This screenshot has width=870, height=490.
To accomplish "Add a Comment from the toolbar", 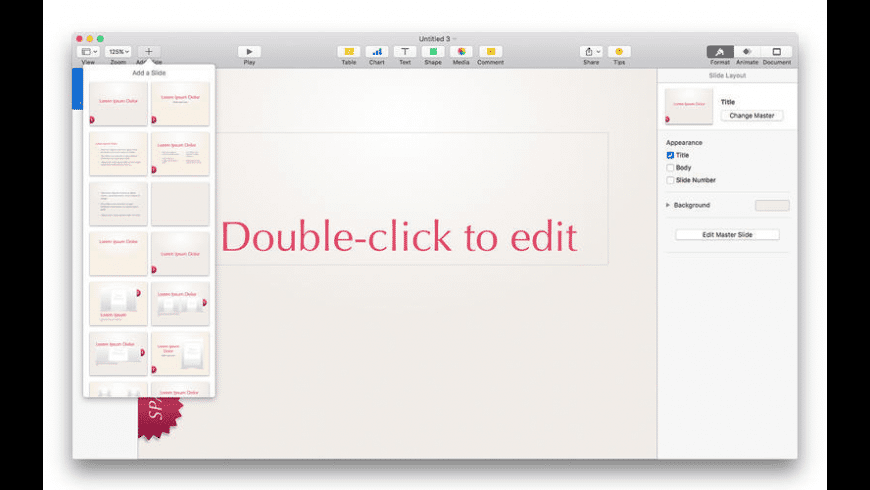I will [490, 52].
